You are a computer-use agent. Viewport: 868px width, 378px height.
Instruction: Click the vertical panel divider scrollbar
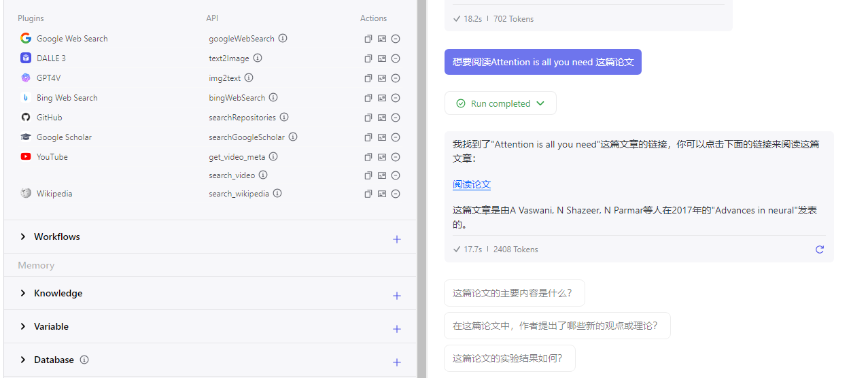[x=421, y=189]
